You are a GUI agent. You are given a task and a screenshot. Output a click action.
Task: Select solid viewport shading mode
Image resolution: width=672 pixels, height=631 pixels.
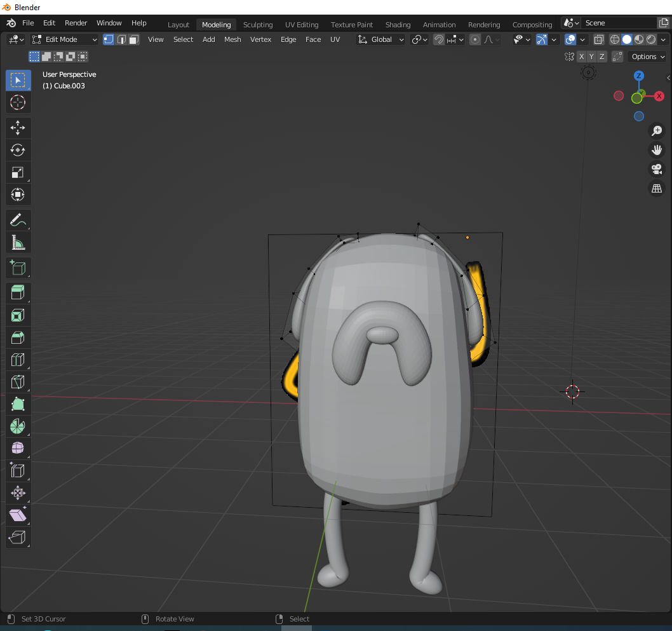click(626, 40)
